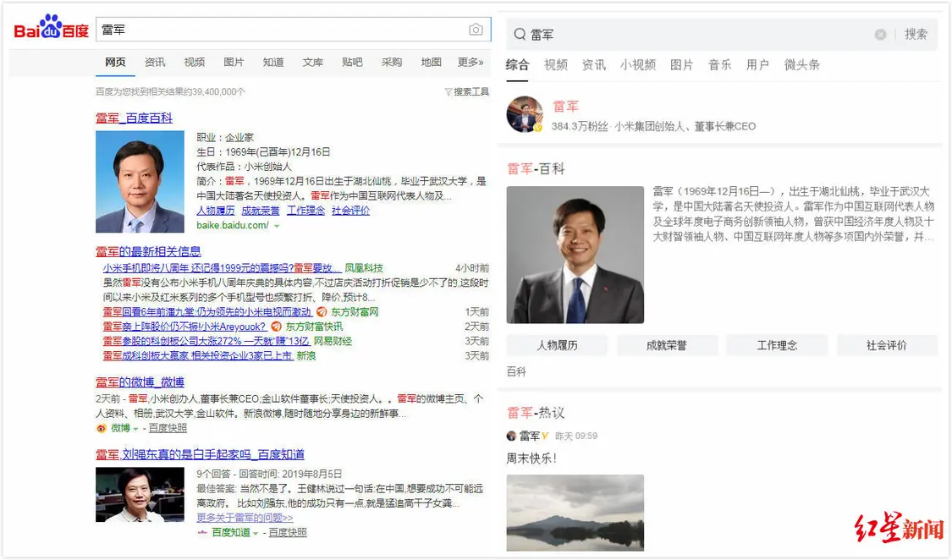Select the 网页 tab
This screenshot has height=560, width=952.
click(x=115, y=62)
